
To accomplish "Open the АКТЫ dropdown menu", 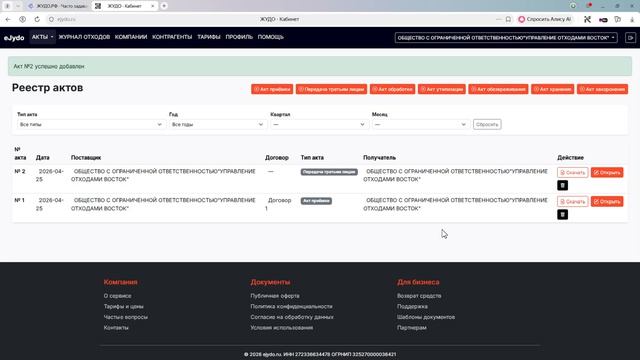I will pos(42,37).
